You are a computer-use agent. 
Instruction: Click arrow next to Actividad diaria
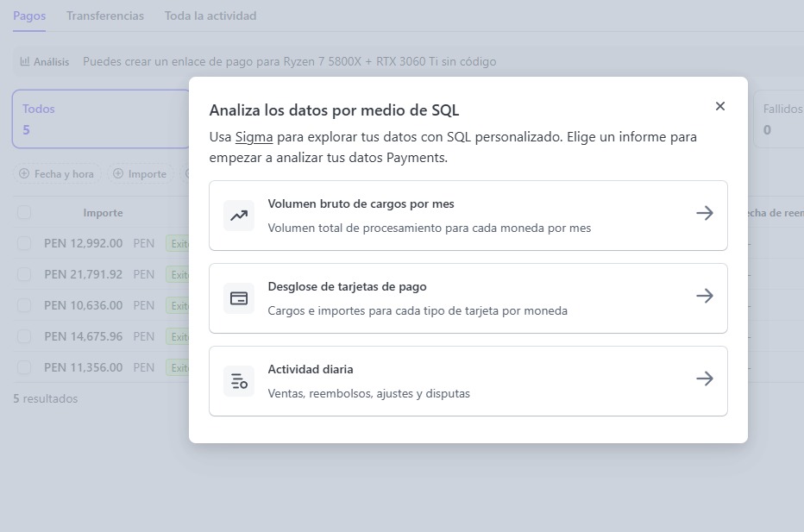[705, 379]
